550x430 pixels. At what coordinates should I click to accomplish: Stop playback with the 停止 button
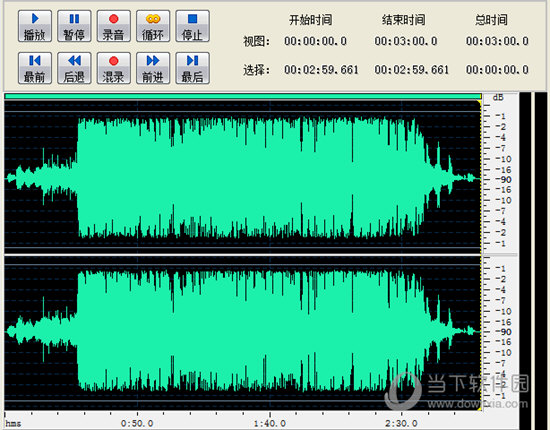193,26
